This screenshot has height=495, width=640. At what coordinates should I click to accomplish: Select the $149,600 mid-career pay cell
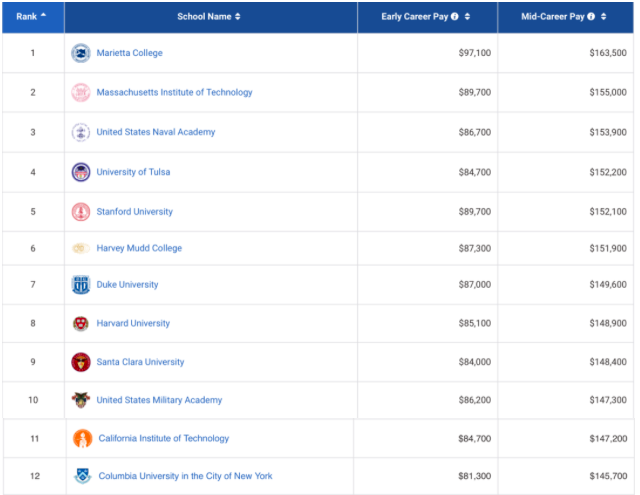pyautogui.click(x=566, y=284)
